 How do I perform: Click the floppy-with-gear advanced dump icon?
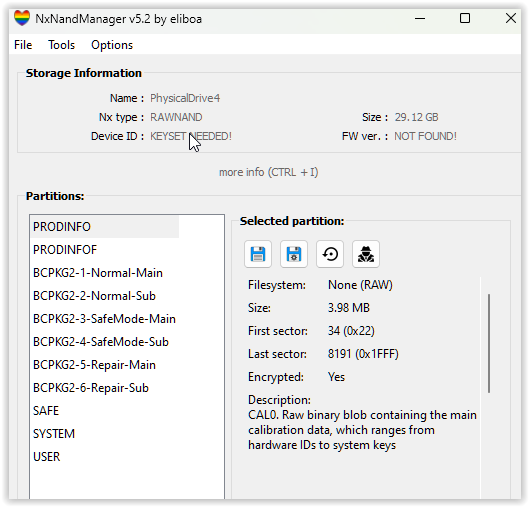coord(294,254)
